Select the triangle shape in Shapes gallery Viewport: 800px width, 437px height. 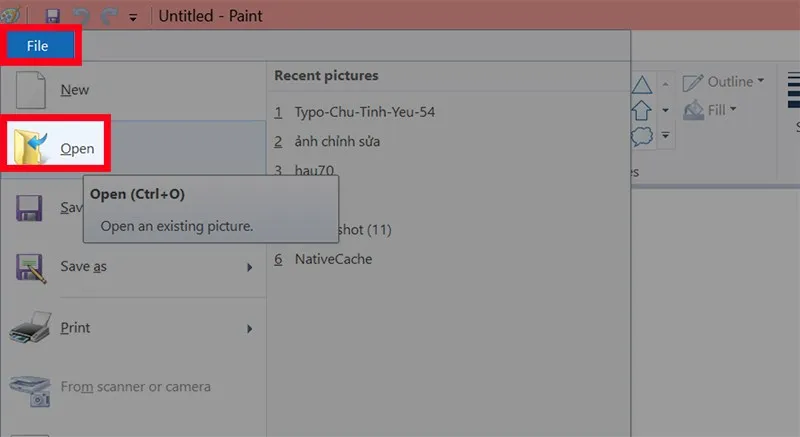tap(642, 85)
